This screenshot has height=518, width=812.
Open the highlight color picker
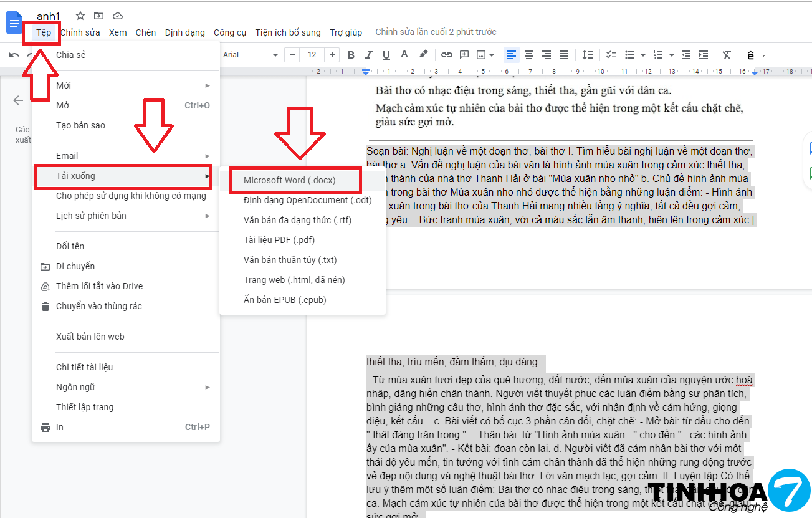423,55
